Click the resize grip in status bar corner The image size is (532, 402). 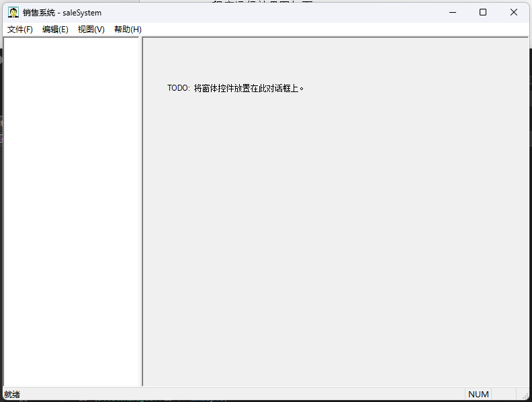pos(525,395)
